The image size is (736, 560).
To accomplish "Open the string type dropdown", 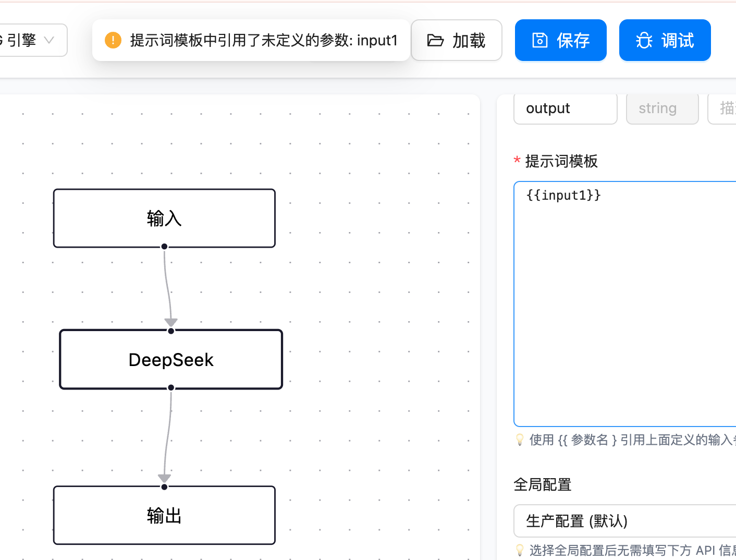I will tap(662, 108).
